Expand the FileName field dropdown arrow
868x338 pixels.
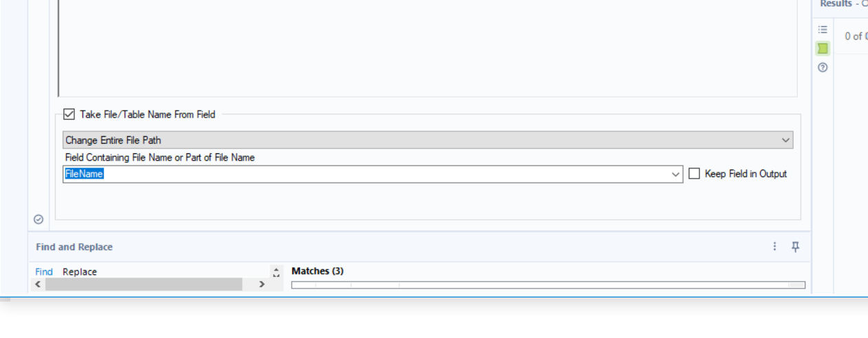point(675,174)
